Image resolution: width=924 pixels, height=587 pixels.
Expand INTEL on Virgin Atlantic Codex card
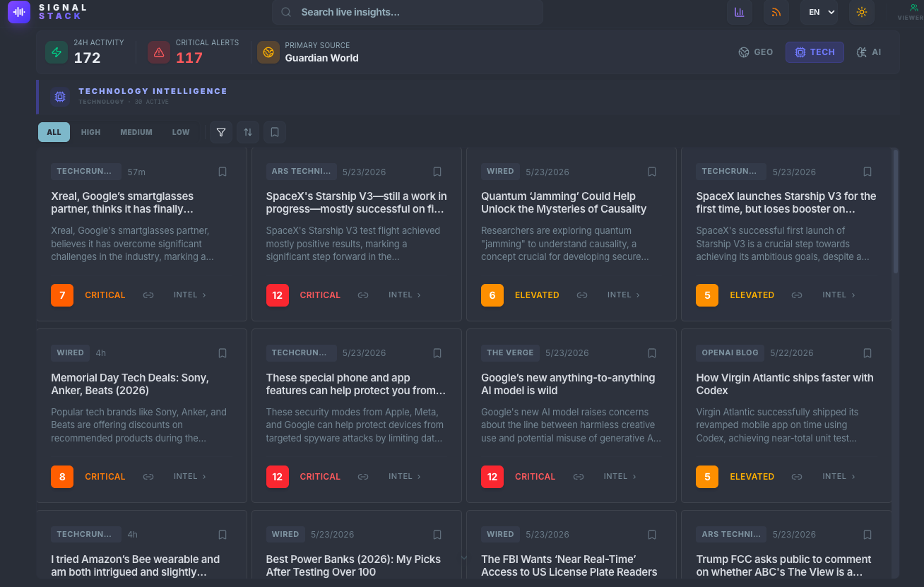point(839,477)
